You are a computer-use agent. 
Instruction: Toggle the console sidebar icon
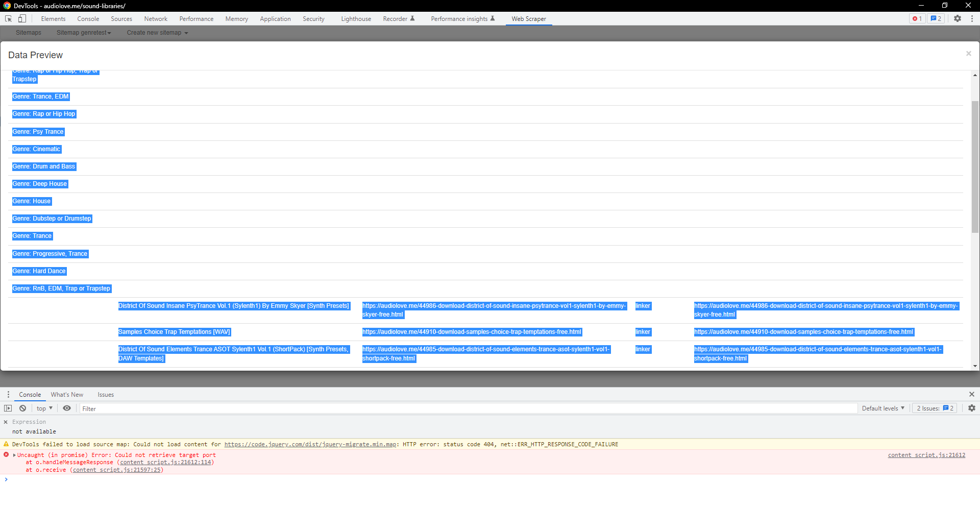tap(8, 408)
